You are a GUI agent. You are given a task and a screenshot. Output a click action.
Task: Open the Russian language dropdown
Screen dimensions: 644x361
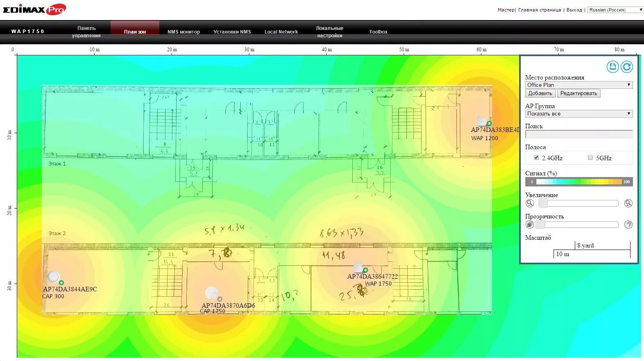(615, 10)
